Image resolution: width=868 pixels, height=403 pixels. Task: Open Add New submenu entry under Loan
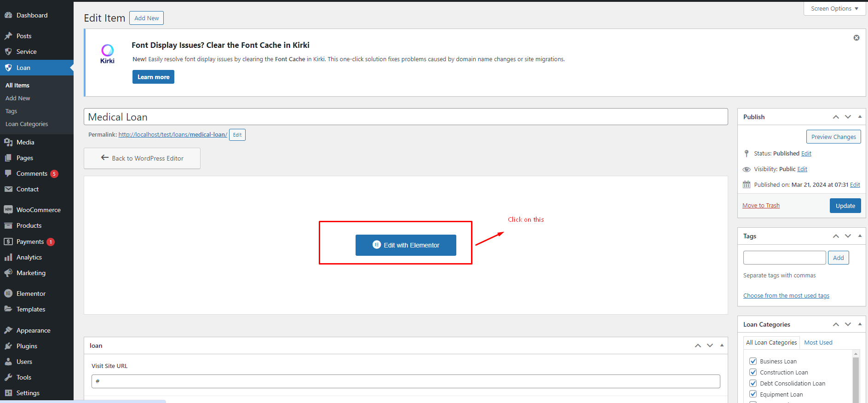(18, 98)
